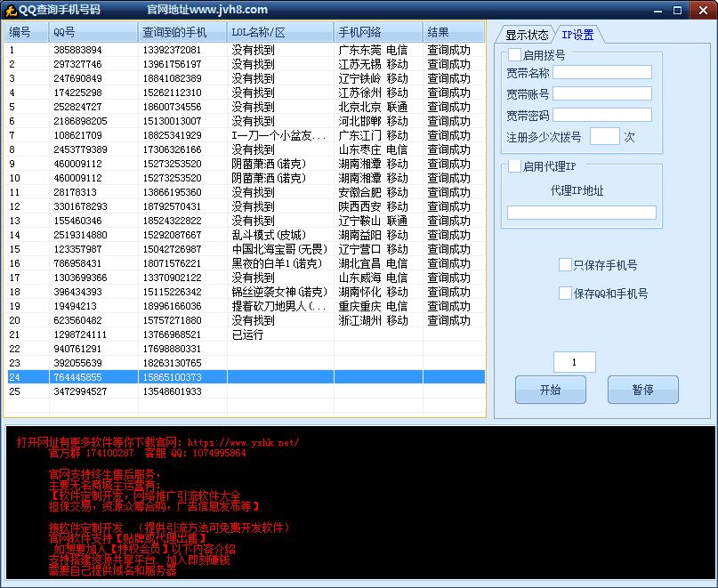Screen dimensions: 718x588
Task: Enable the 启用代理IP checkbox
Action: point(514,166)
